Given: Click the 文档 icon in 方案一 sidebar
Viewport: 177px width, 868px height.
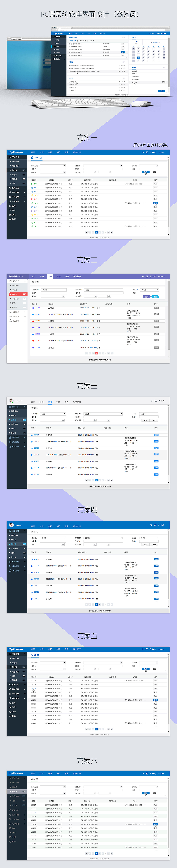Looking at the screenshot, I should pos(10,215).
